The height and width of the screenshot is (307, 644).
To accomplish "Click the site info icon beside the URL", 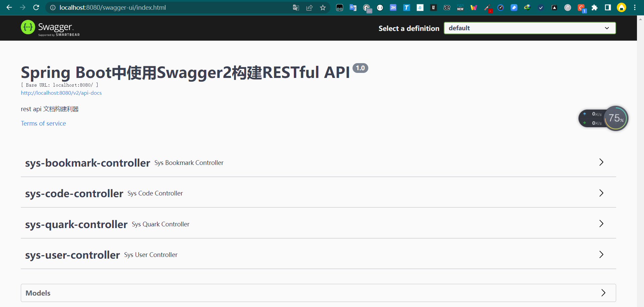I will coord(53,7).
